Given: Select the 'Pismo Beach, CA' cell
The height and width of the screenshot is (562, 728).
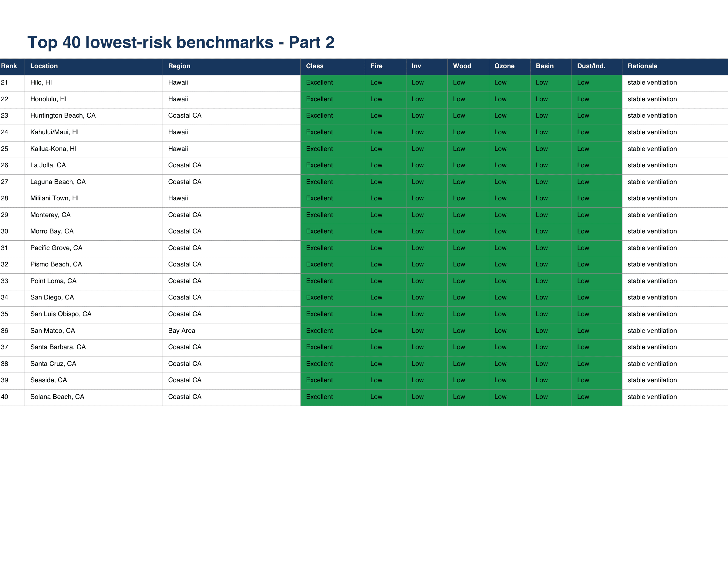Looking at the screenshot, I should (x=94, y=265).
